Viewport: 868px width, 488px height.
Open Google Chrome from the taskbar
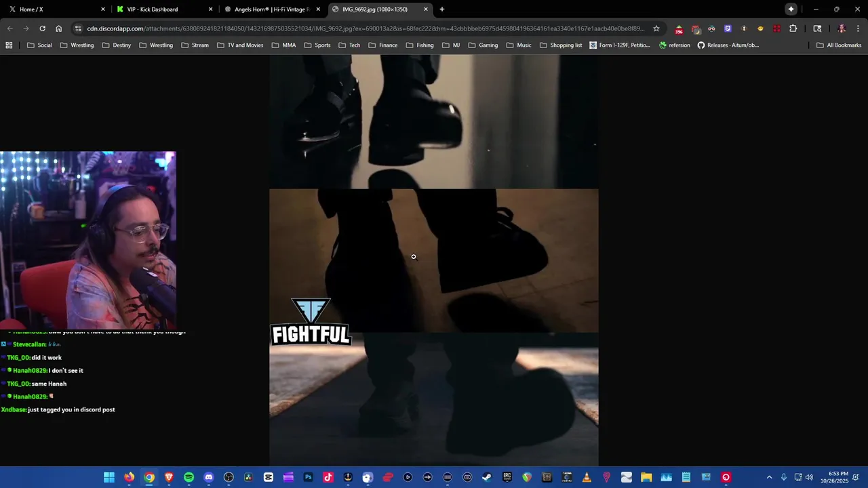[149, 477]
